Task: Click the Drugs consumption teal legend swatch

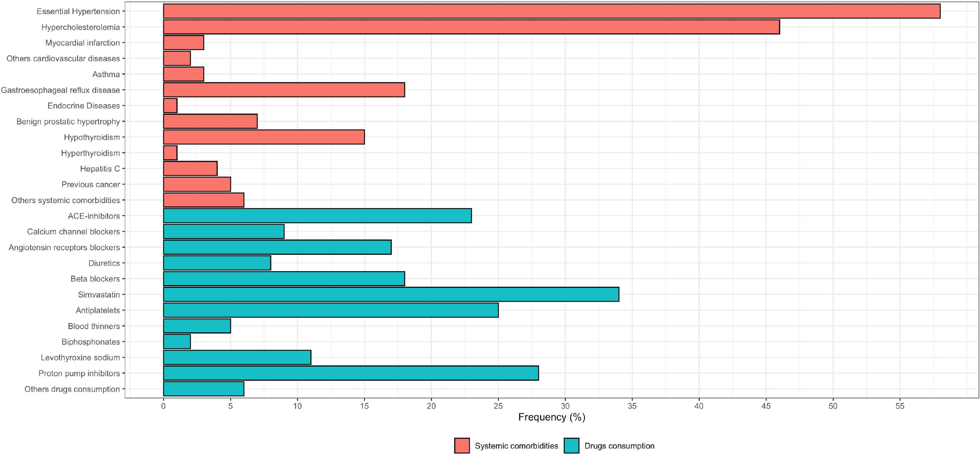Action: click(x=571, y=445)
